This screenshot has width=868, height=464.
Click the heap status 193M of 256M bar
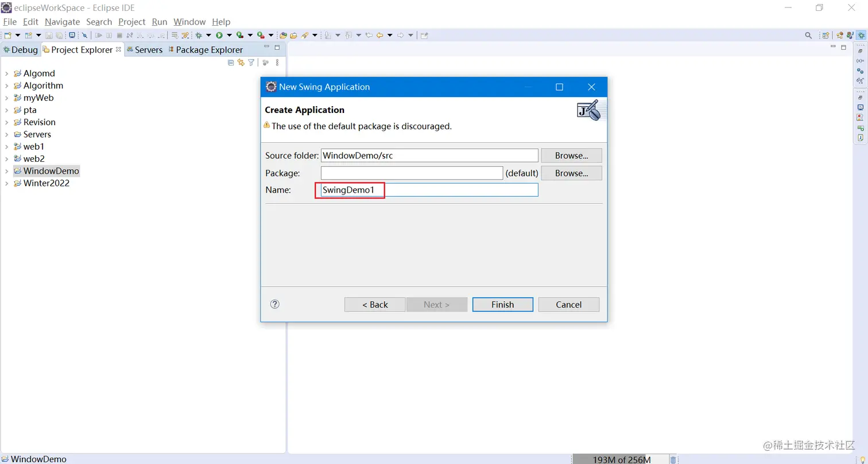(621, 459)
